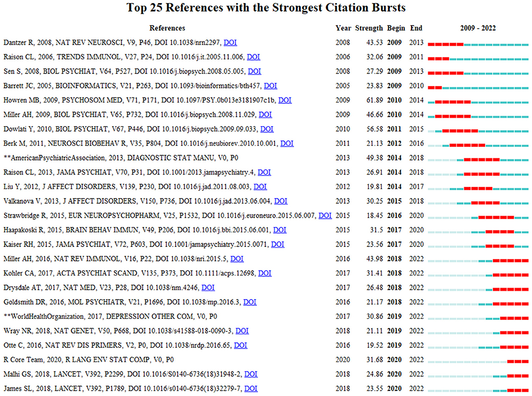Open the DOI link for Kaiser RH, 2015

[278, 244]
